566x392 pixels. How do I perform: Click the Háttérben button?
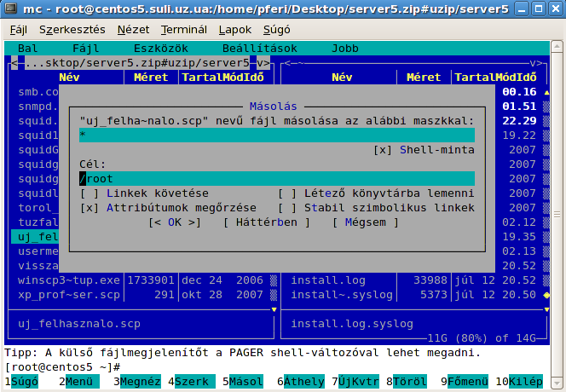point(266,222)
